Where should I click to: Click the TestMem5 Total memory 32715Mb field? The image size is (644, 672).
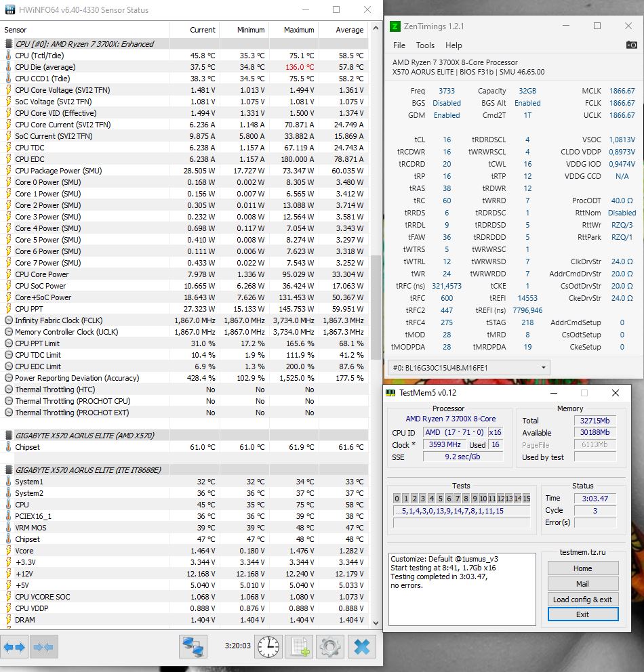pos(595,421)
